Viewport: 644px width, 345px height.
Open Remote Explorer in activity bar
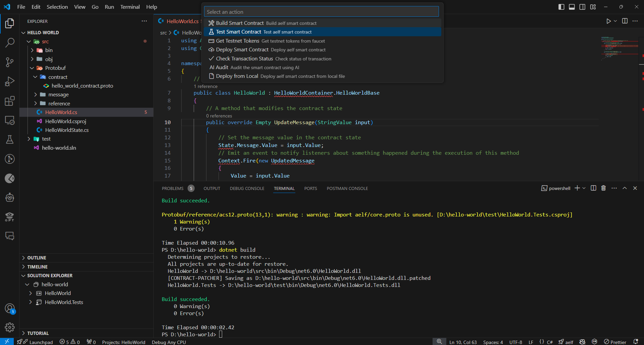pos(10,120)
